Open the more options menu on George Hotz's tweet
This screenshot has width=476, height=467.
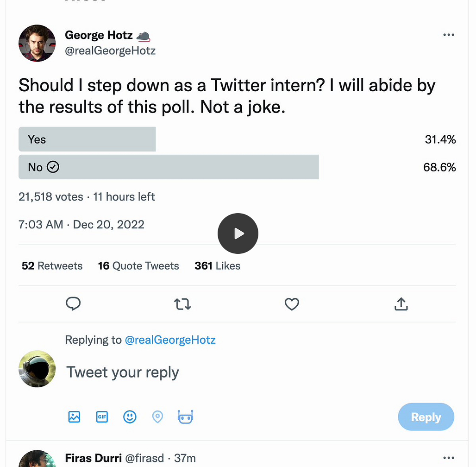449,35
